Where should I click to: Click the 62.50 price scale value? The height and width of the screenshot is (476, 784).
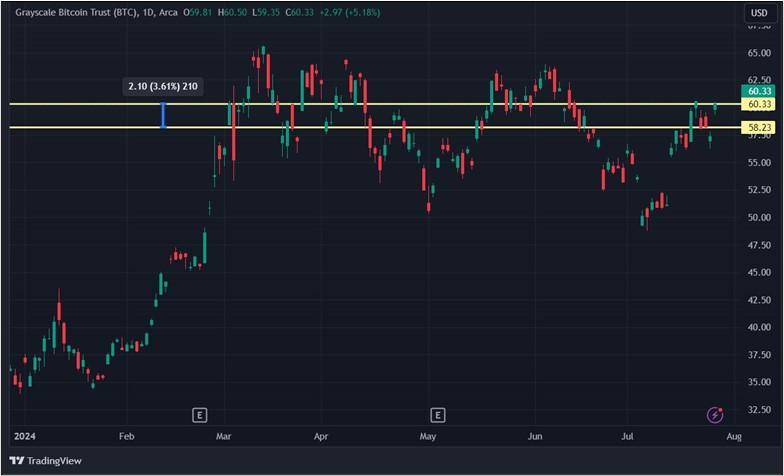point(759,80)
